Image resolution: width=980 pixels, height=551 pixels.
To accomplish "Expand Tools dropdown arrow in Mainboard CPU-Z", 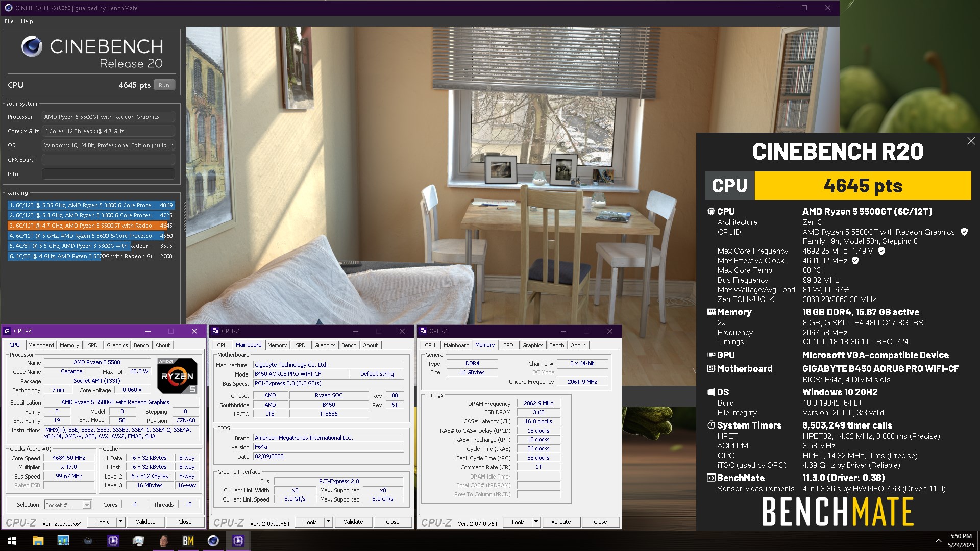I will (x=329, y=522).
